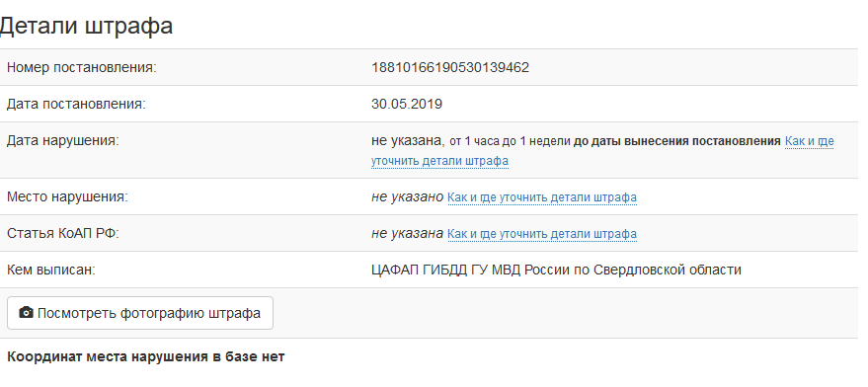Click the camera icon on the photo button

(26, 313)
